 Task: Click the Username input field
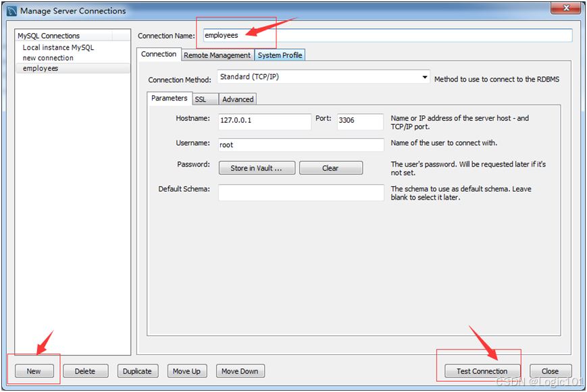[301, 145]
